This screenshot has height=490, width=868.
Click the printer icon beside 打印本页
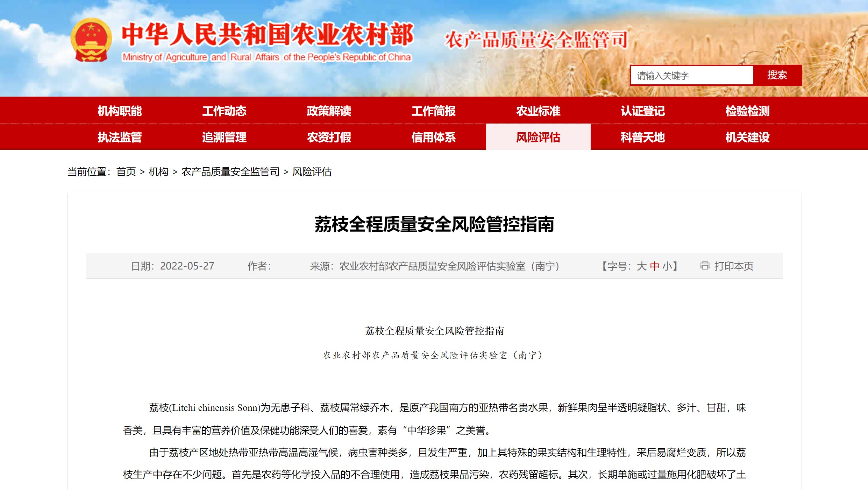(x=704, y=266)
